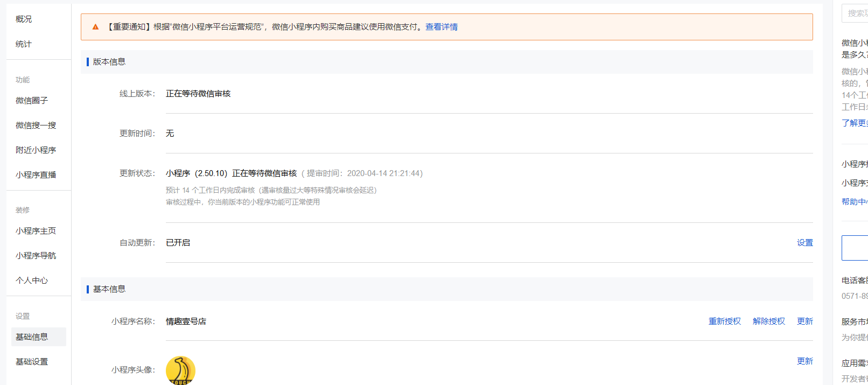
Task: Click the 了解更多 link in the help panel
Action: [855, 123]
